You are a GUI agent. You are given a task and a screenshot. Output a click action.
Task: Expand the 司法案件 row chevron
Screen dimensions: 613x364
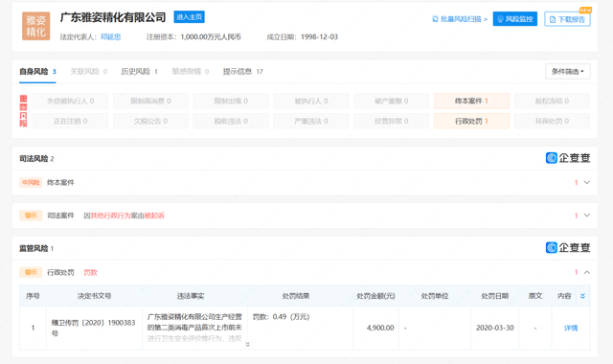click(x=587, y=216)
